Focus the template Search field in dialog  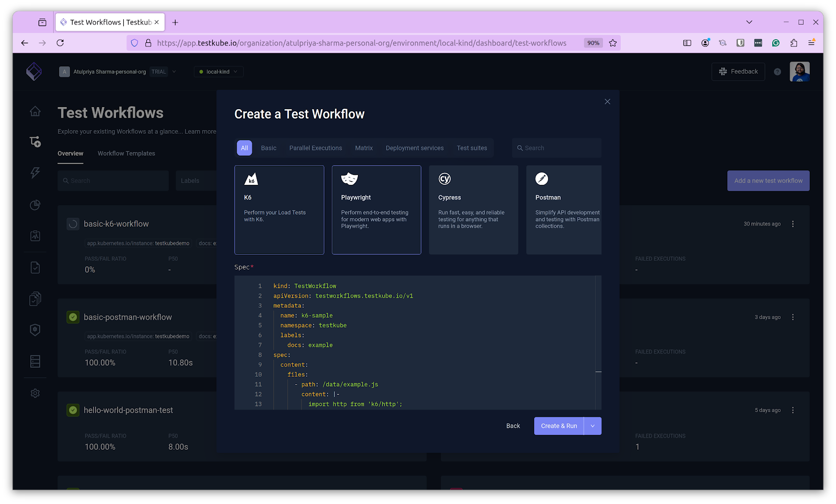coord(557,148)
